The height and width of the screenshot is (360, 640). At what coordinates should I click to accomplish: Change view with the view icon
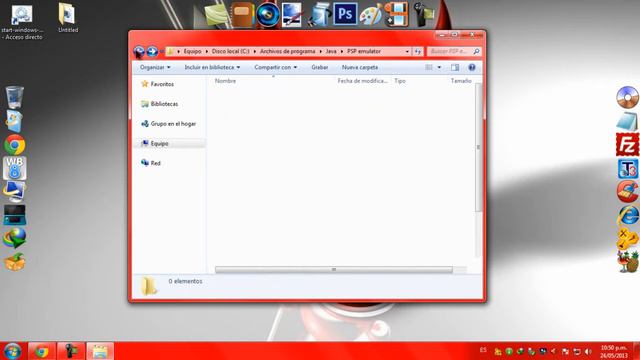(x=429, y=67)
